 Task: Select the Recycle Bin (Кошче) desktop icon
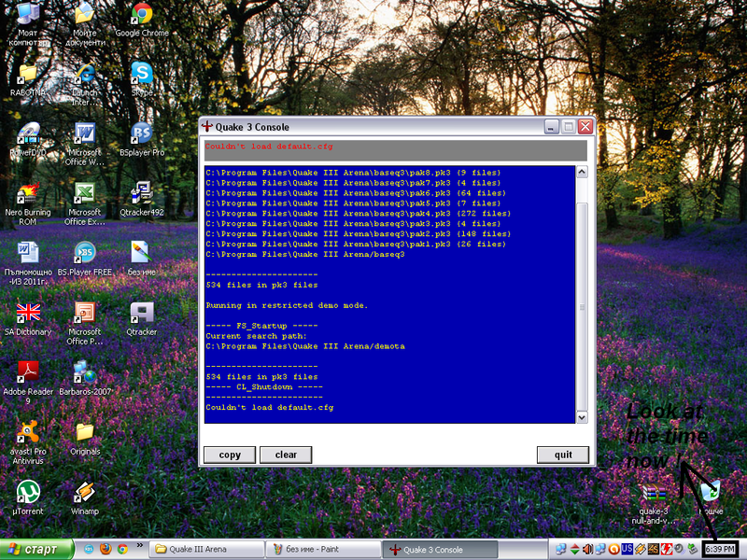(711, 498)
